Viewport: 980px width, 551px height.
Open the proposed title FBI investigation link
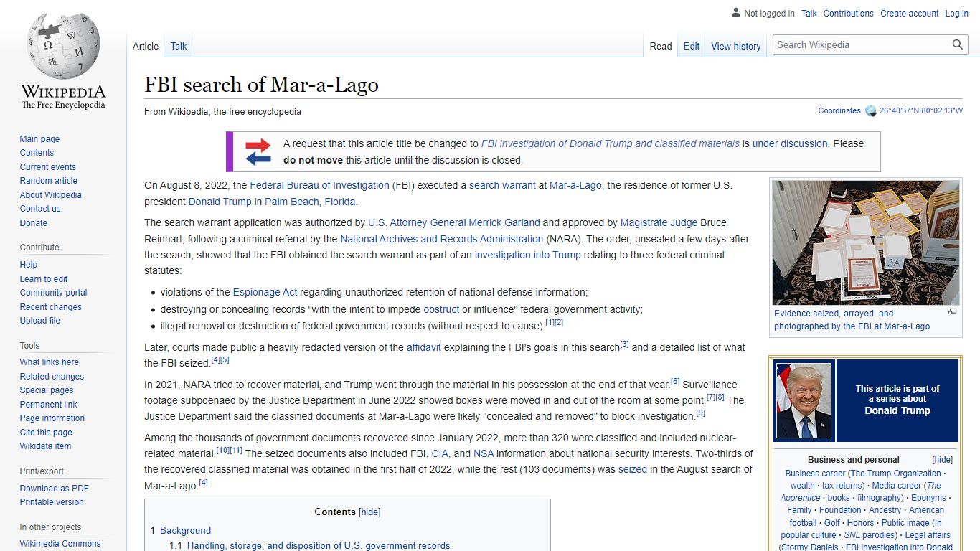click(610, 143)
